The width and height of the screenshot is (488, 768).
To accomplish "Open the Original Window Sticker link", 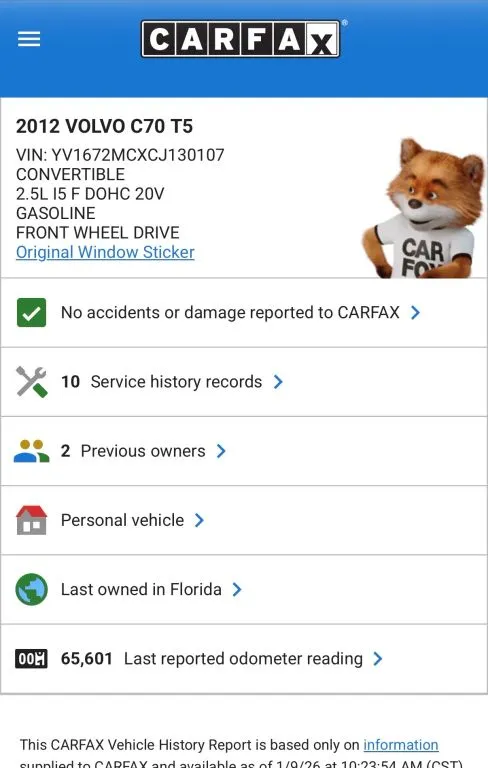I will (105, 252).
